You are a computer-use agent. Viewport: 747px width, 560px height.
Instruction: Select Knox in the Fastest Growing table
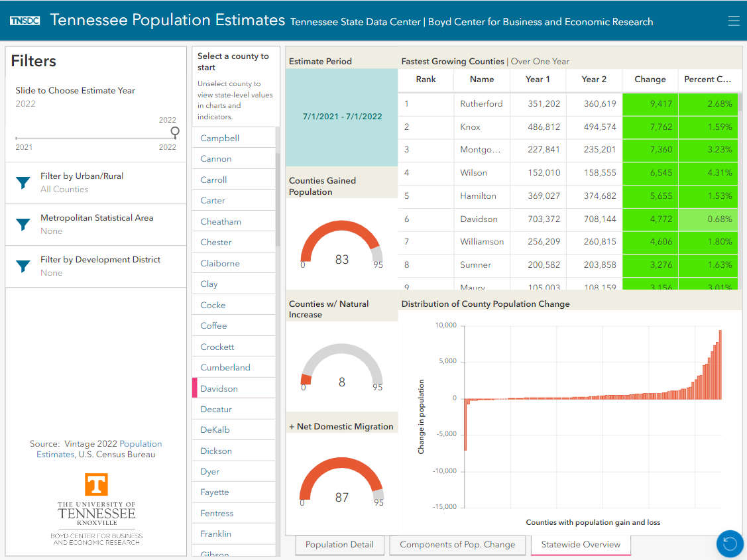(482, 127)
